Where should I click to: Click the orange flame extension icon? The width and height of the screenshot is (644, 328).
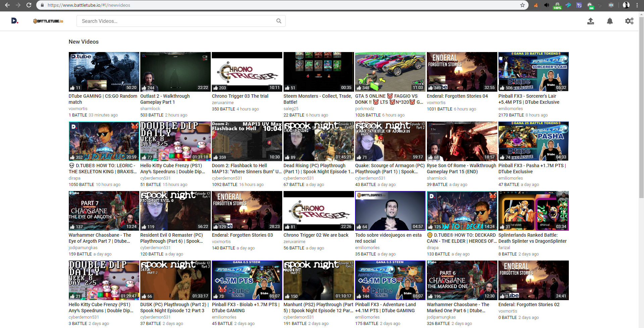pyautogui.click(x=536, y=5)
